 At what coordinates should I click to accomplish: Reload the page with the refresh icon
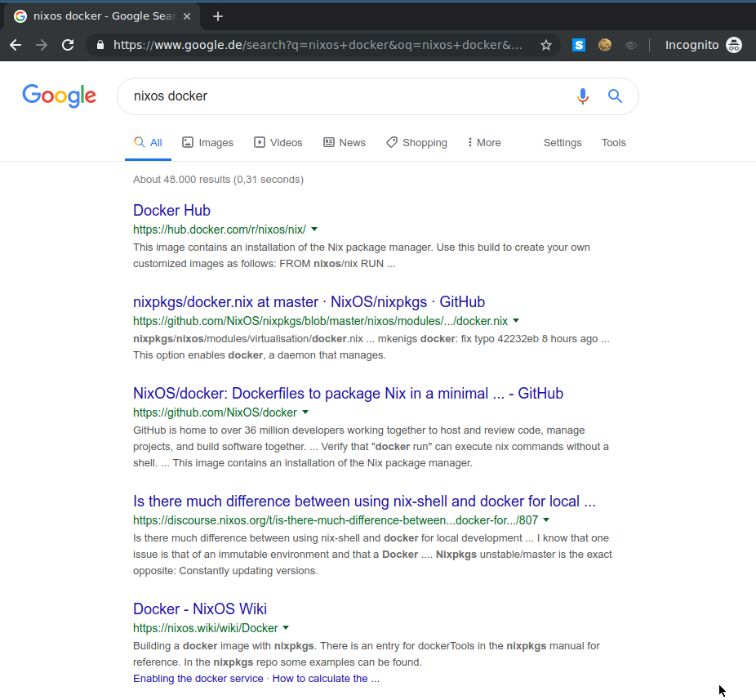tap(68, 45)
